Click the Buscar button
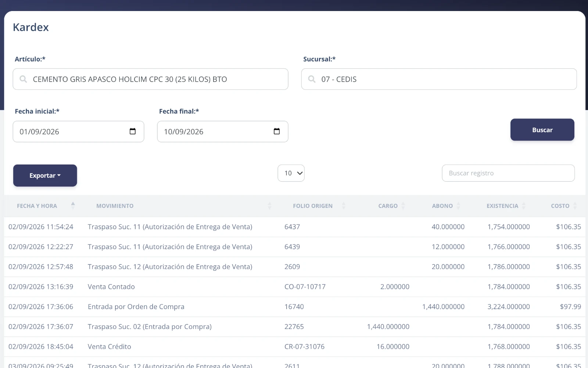The height and width of the screenshot is (368, 588). [x=542, y=130]
